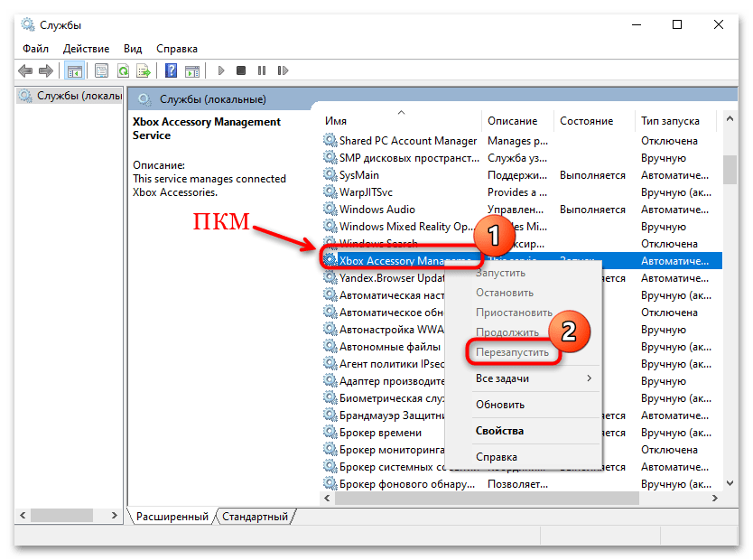
Task: Select the "Брандмауэр Защитни..." service row
Action: tap(522, 415)
